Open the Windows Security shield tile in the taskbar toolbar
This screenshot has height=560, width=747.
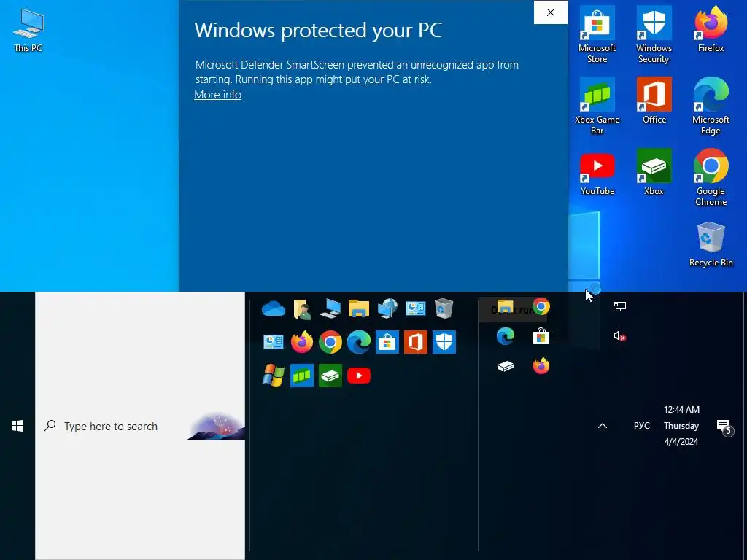point(444,342)
